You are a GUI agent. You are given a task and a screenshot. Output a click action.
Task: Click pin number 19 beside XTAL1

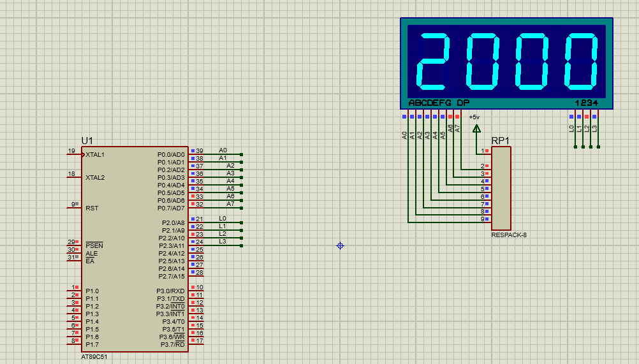71,150
